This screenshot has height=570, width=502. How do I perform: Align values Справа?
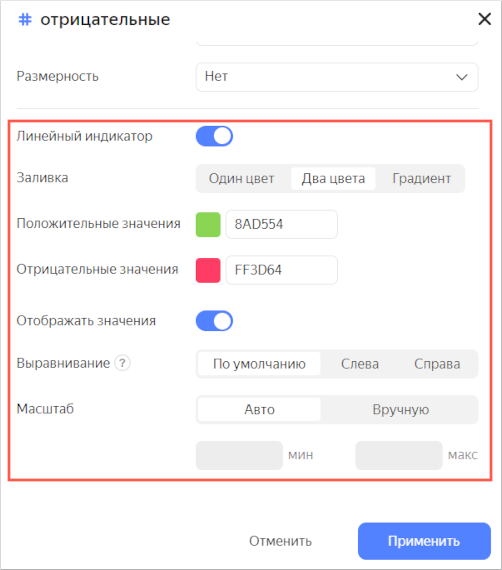click(x=437, y=364)
